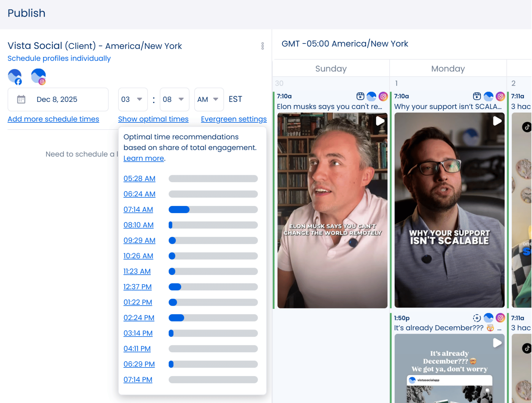
Task: Open the three-dot options menu for Vista Social
Action: click(x=262, y=46)
